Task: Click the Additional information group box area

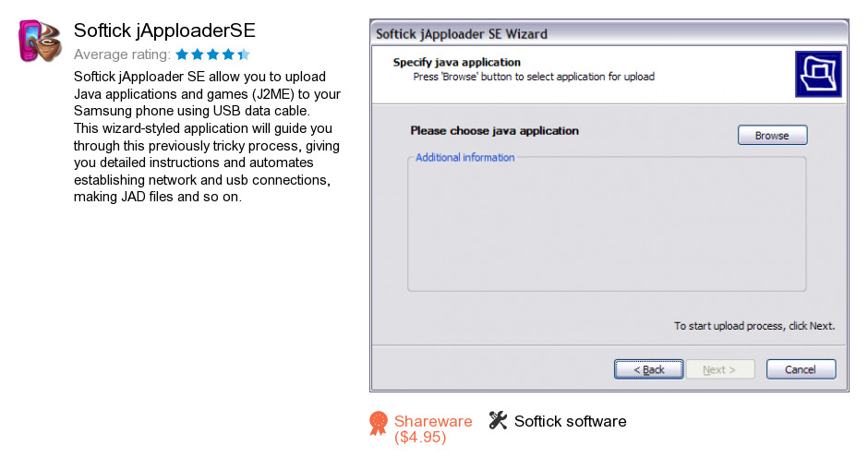Action: pos(607,224)
